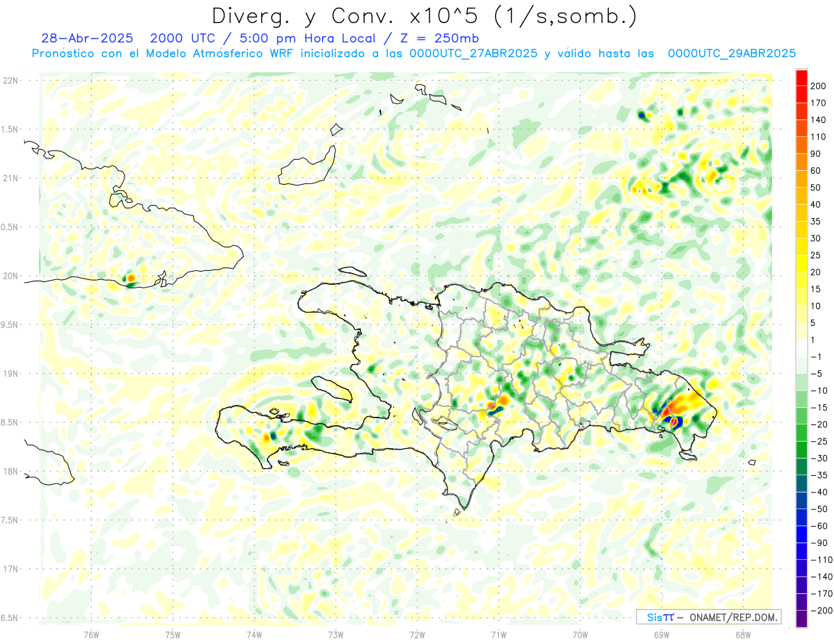This screenshot has height=644, width=834.
Task: Click the '8.5N' latitude label
Action: point(10,422)
